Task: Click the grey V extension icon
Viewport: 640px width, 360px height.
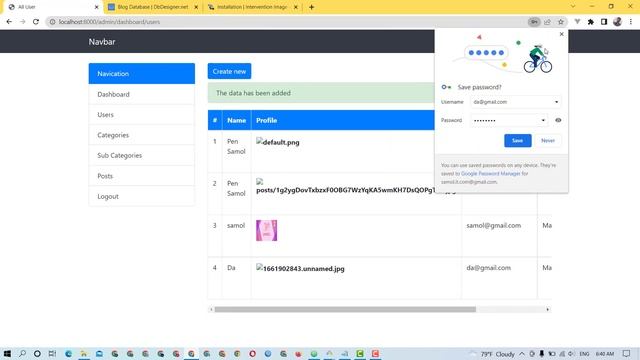Action: pyautogui.click(x=577, y=22)
